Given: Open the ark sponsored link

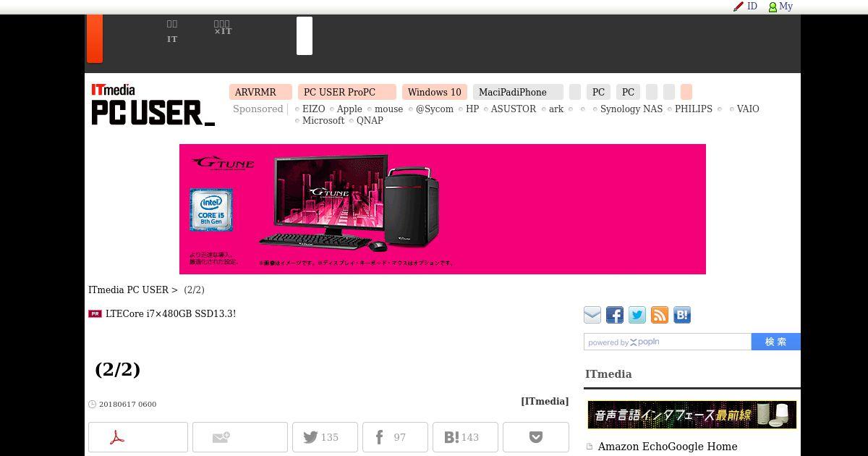Looking at the screenshot, I should coord(556,109).
